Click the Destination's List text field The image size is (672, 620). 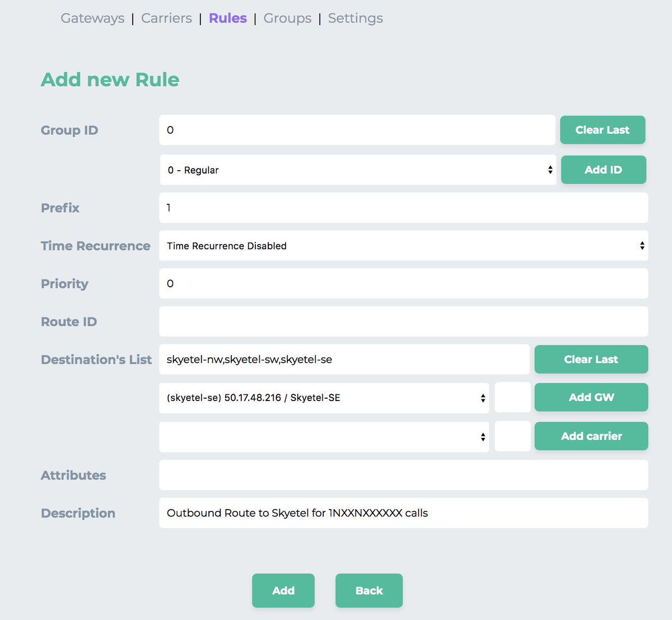(x=344, y=360)
